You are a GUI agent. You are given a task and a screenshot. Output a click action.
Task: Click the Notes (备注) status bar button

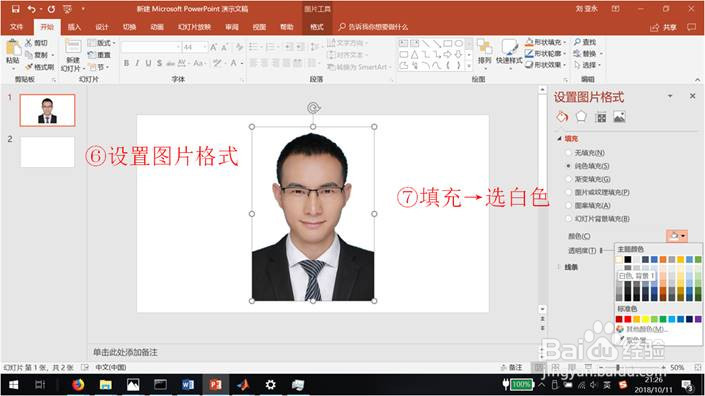point(512,367)
